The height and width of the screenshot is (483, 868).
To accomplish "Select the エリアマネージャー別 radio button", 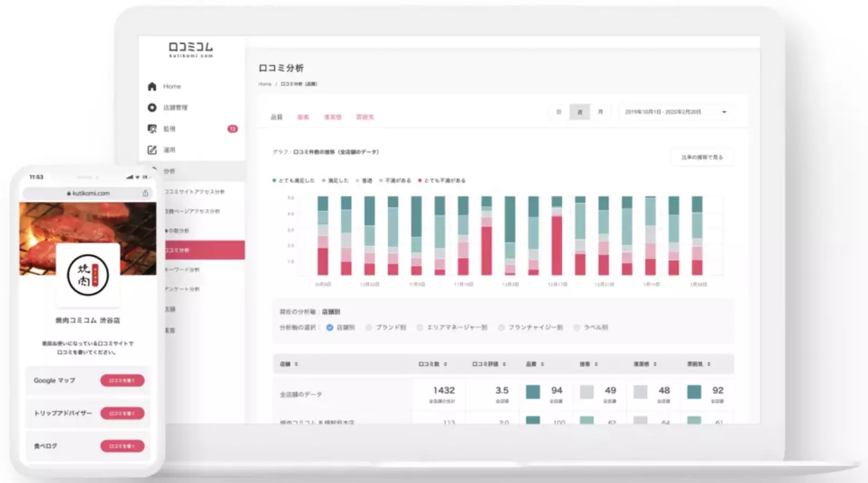I will pyautogui.click(x=420, y=327).
